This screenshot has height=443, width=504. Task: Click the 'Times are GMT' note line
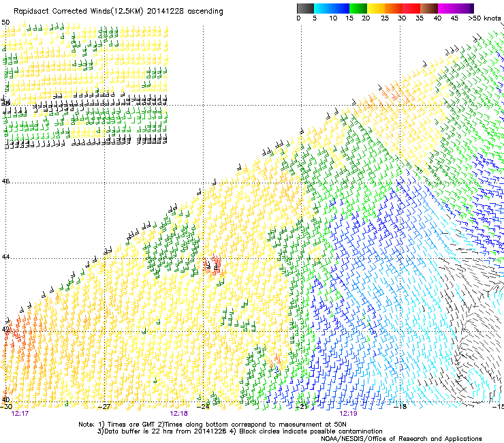212,425
